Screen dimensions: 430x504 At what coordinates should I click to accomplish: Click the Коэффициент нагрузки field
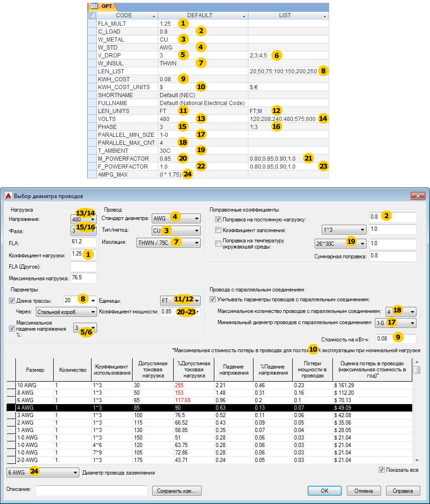83,254
